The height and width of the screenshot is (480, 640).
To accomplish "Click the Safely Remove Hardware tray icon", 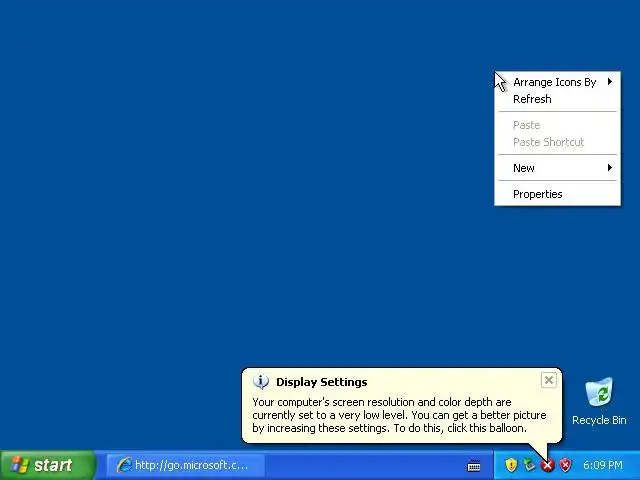I will tap(529, 464).
